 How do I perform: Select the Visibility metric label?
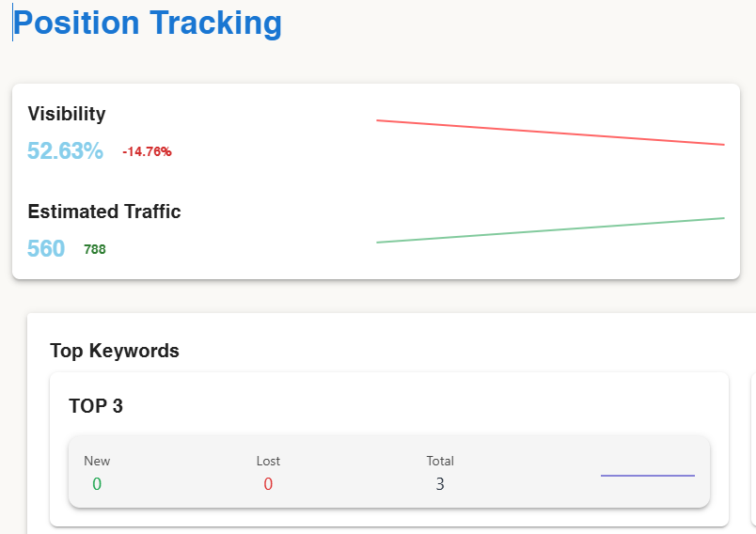click(x=67, y=114)
